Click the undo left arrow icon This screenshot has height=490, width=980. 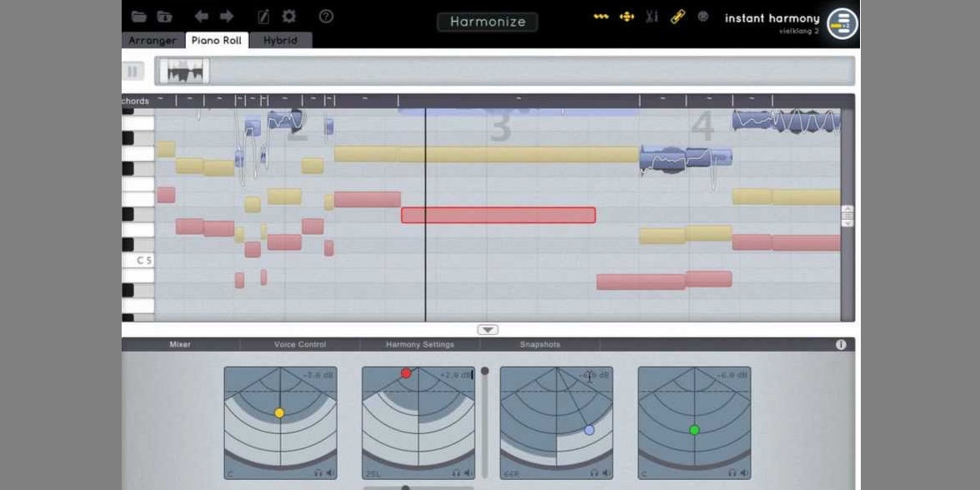click(x=202, y=17)
